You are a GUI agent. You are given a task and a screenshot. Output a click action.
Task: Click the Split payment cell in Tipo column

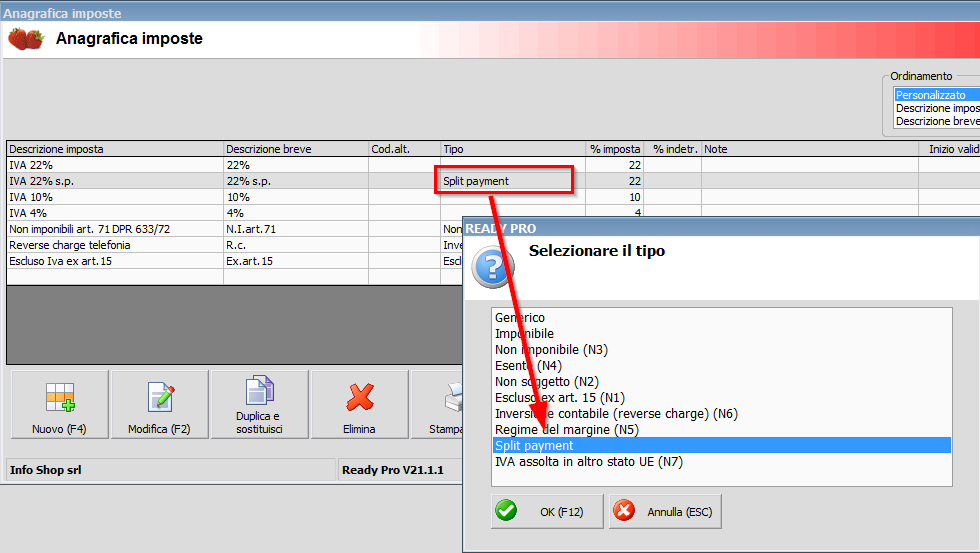coord(504,181)
